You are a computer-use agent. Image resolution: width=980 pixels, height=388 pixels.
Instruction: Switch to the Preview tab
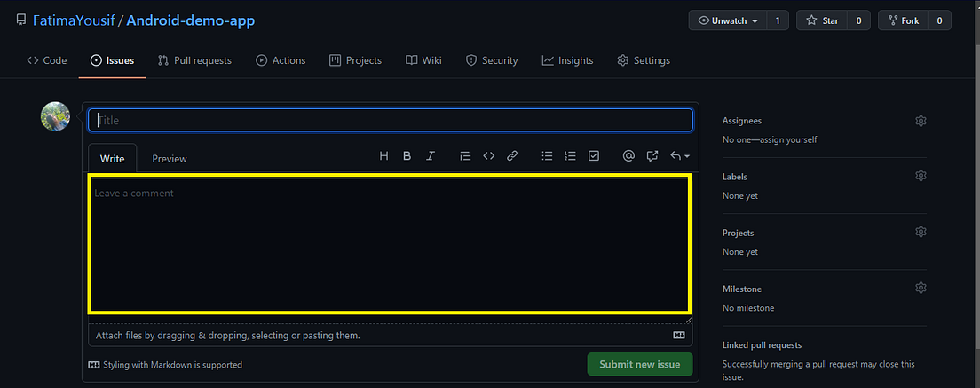coord(170,159)
